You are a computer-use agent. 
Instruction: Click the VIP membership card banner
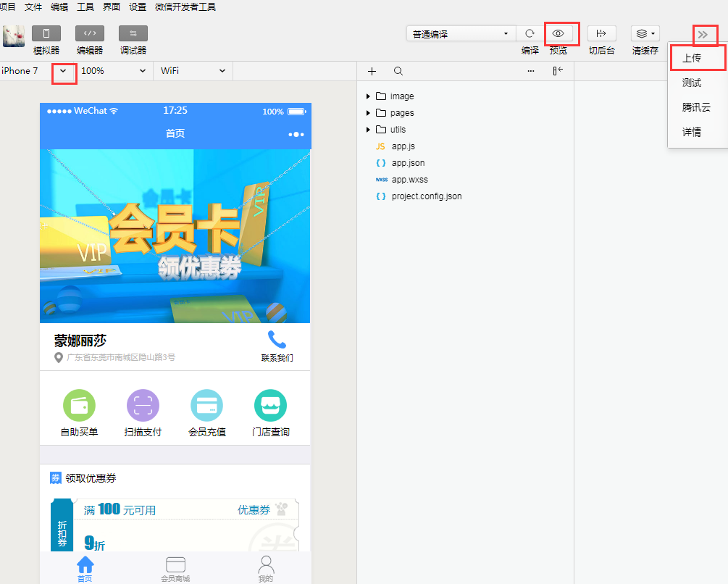(x=175, y=235)
